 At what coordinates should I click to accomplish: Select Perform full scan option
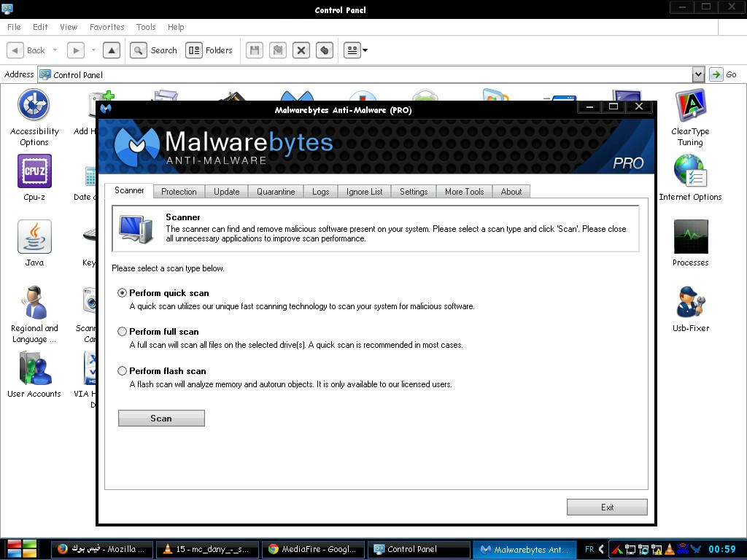[122, 332]
